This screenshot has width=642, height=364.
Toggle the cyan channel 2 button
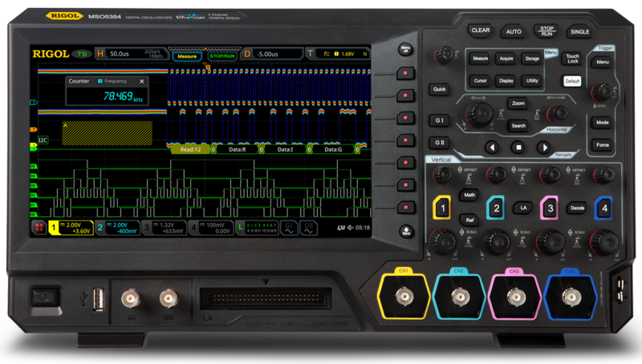point(497,208)
